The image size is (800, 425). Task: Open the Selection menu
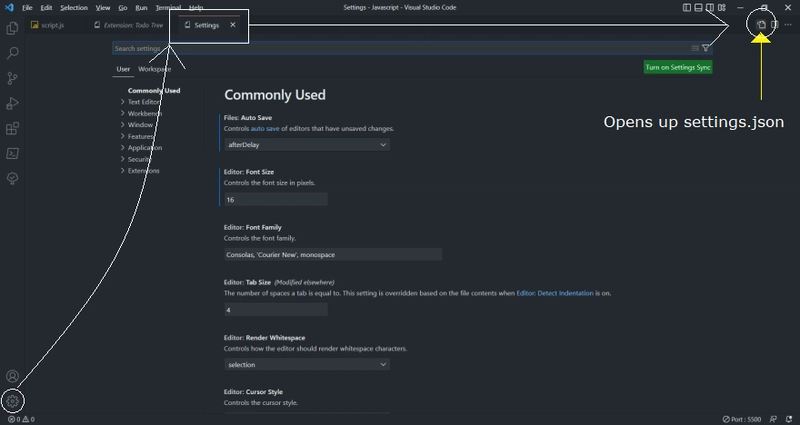coord(74,8)
